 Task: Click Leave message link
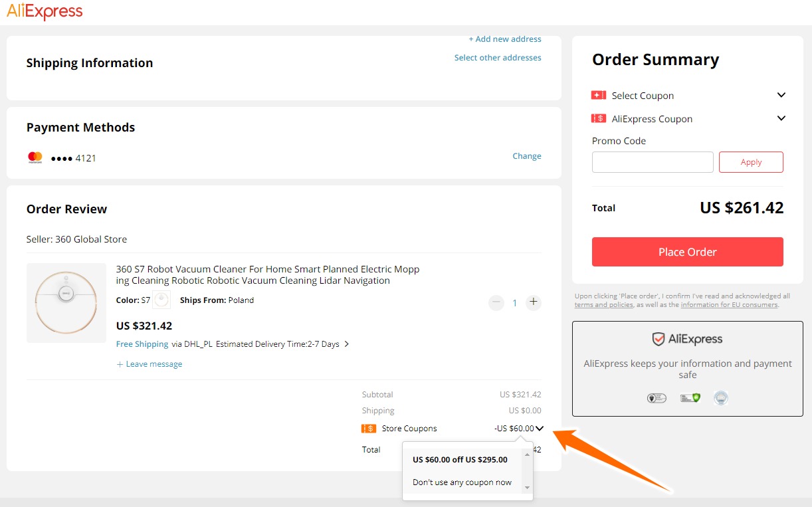[x=150, y=364]
